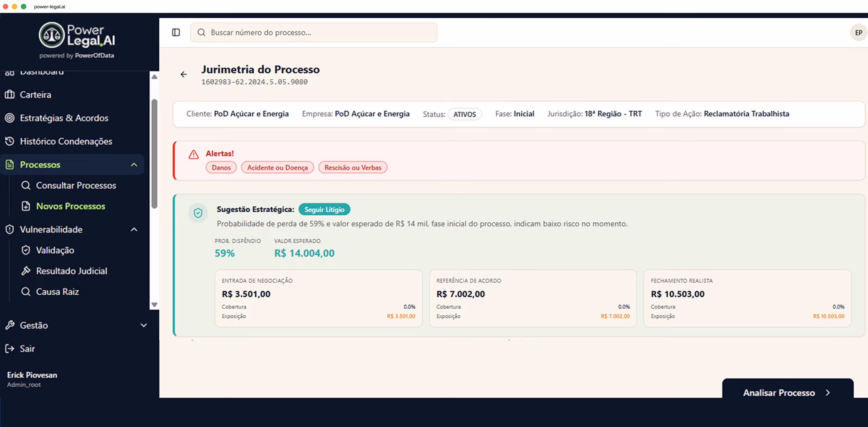This screenshot has height=427, width=868.
Task: Toggle the sidebar panel icon
Action: click(176, 32)
